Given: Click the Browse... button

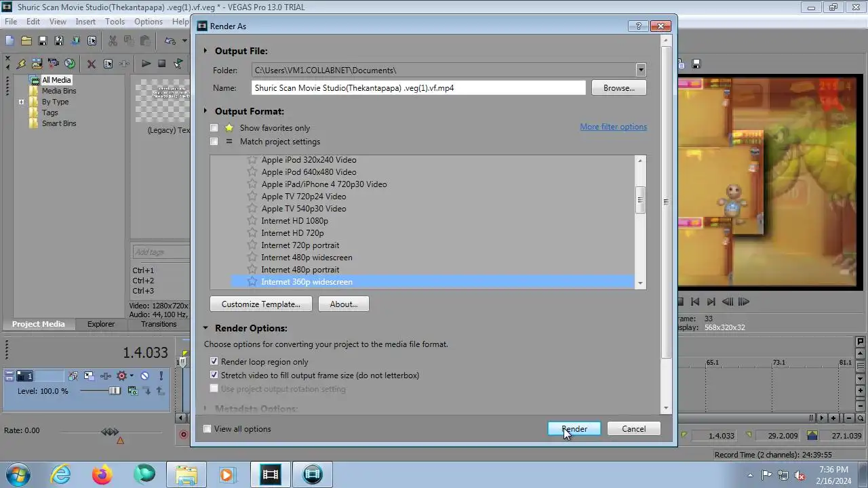Looking at the screenshot, I should click(619, 88).
